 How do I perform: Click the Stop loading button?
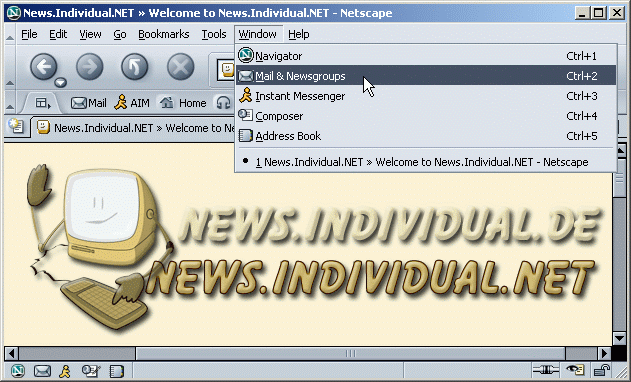[180, 66]
